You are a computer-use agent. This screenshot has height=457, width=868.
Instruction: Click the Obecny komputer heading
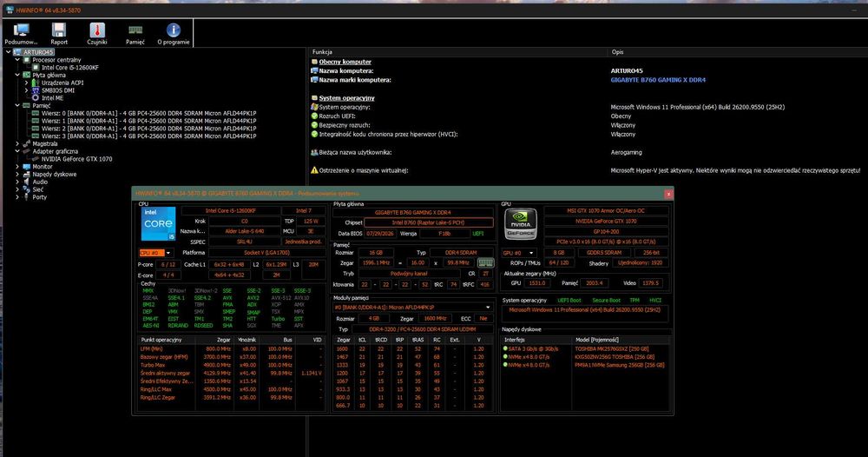[x=345, y=62]
